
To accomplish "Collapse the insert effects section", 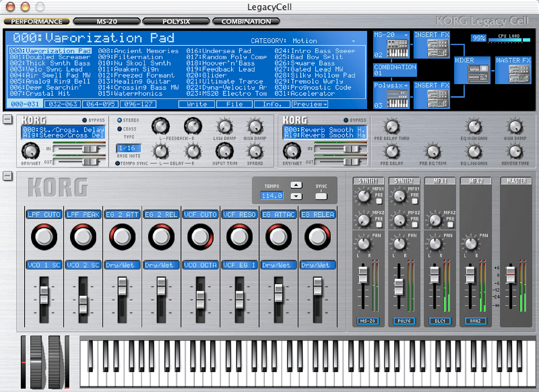I will [7, 119].
